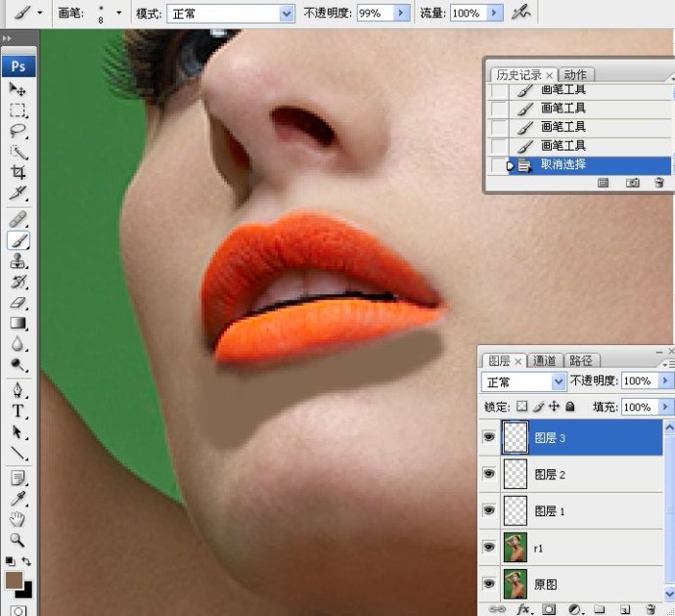Open the brush 不透明度 slider arrow
675x616 pixels.
click(x=401, y=14)
